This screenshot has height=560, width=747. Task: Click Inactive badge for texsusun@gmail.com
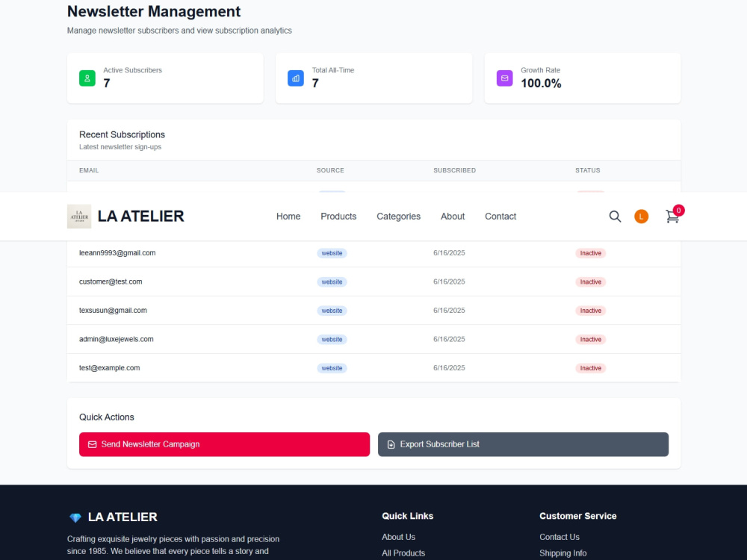click(590, 311)
